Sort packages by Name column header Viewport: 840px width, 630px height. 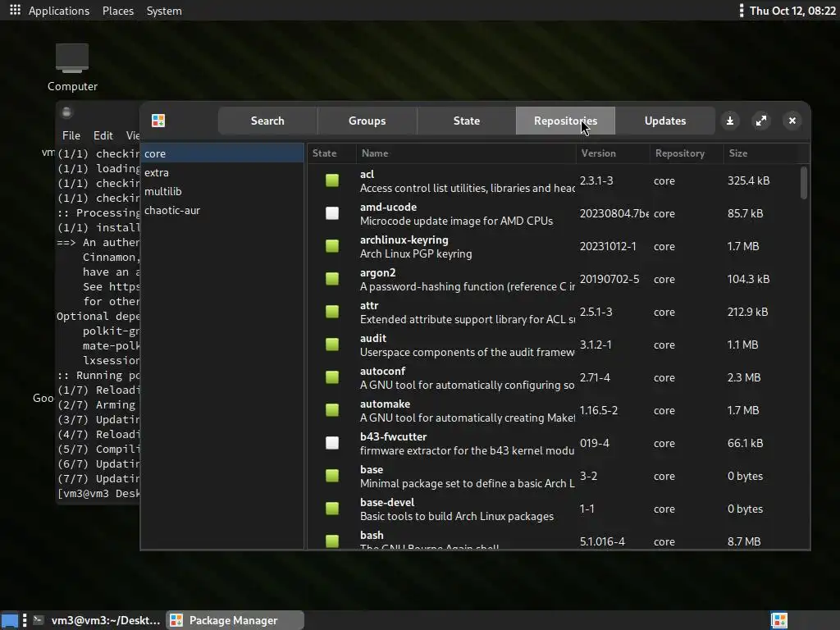pyautogui.click(x=466, y=153)
